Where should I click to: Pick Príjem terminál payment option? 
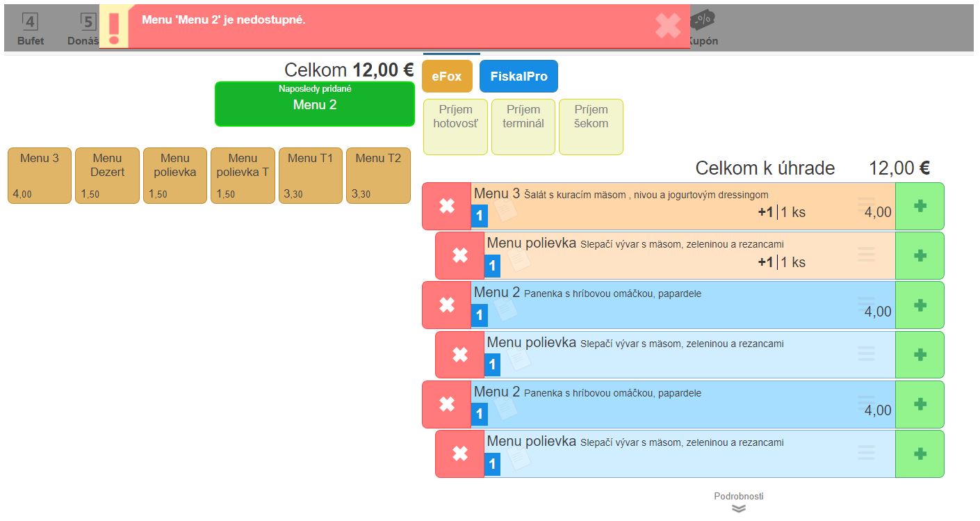click(x=523, y=127)
